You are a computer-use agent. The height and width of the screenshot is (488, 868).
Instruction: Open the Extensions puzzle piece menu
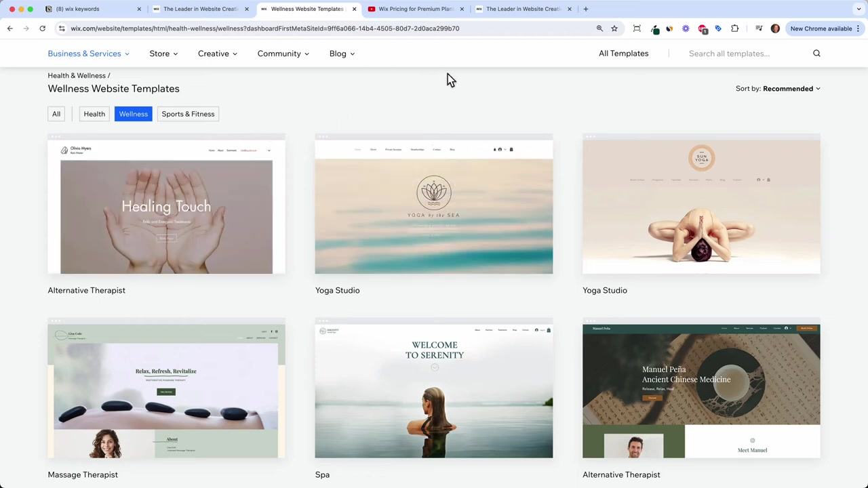734,28
